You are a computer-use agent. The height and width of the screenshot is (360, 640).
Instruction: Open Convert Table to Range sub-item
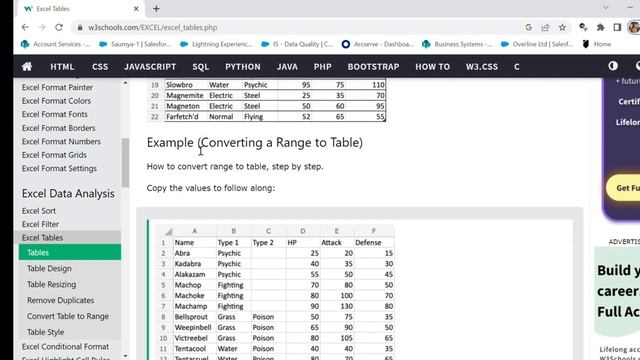click(68, 316)
